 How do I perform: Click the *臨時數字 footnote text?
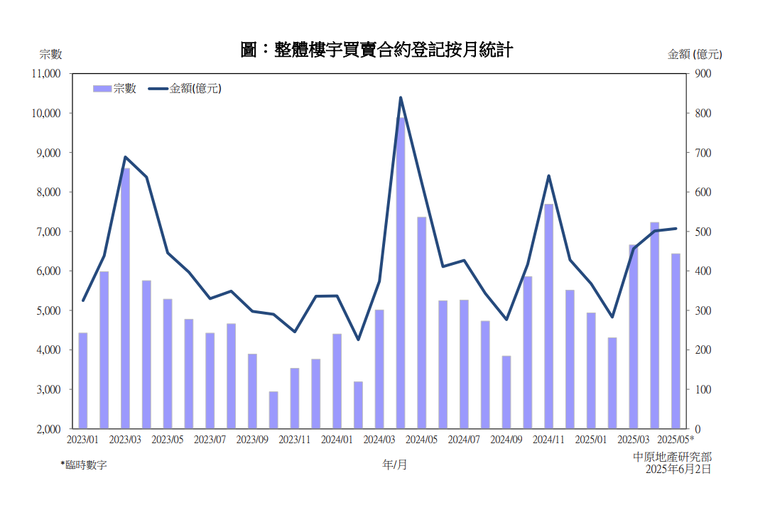coord(84,465)
